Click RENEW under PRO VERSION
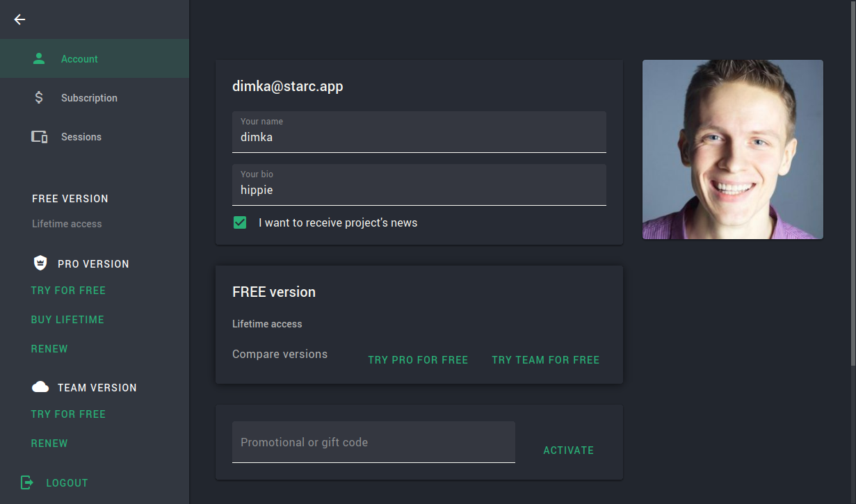Screen dimensions: 856x504 point(49,349)
